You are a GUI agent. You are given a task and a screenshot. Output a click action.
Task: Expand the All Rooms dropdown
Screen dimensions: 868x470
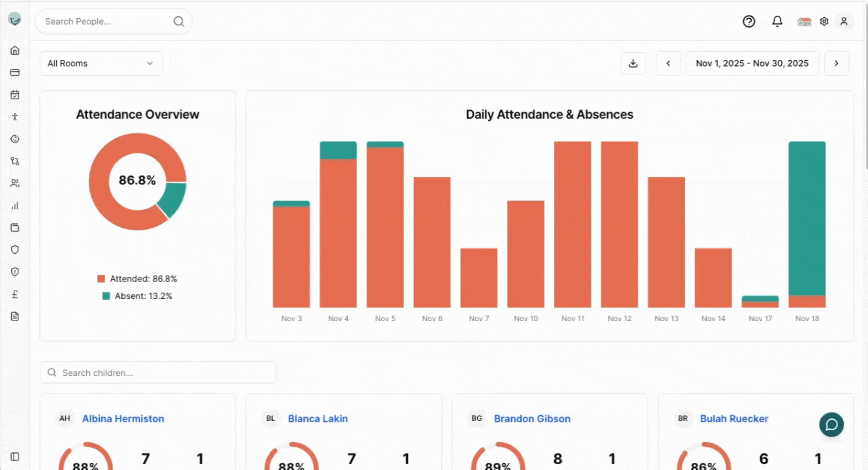click(x=101, y=63)
